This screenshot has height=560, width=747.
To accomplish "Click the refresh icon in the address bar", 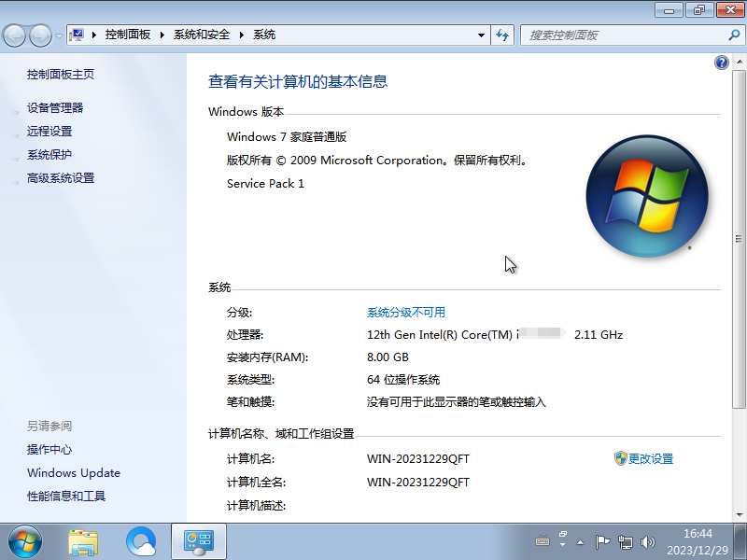I will pos(502,35).
